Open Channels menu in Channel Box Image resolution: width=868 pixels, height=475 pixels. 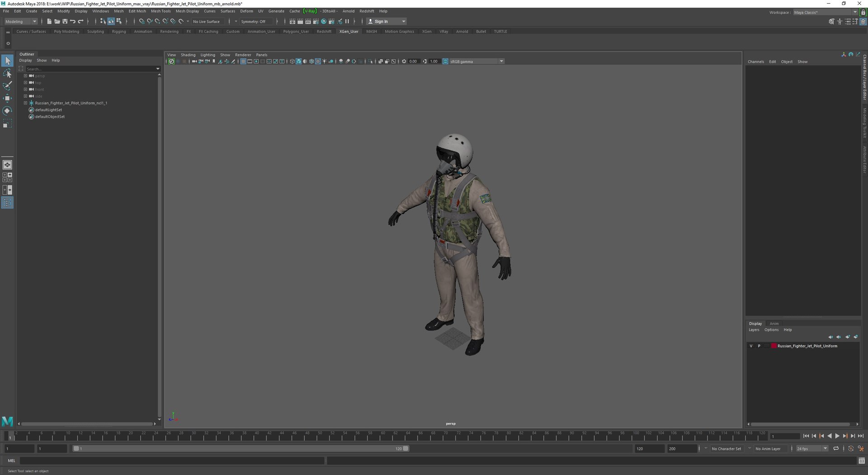[x=755, y=62]
